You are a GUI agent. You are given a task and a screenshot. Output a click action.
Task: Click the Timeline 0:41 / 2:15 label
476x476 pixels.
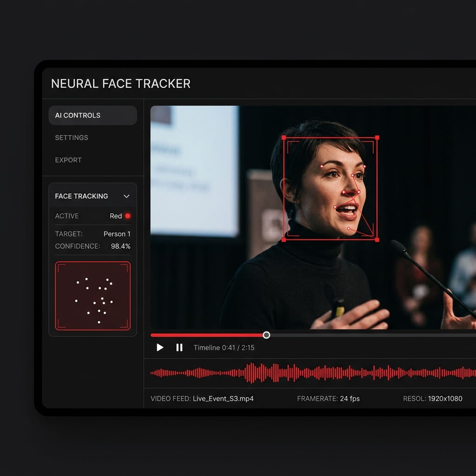pos(224,348)
